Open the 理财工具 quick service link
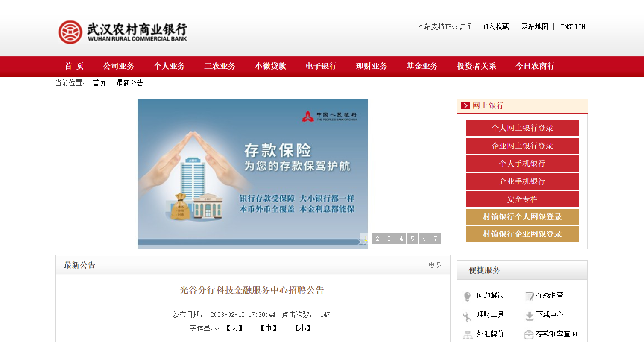Image resolution: width=644 pixels, height=342 pixels. (x=490, y=315)
